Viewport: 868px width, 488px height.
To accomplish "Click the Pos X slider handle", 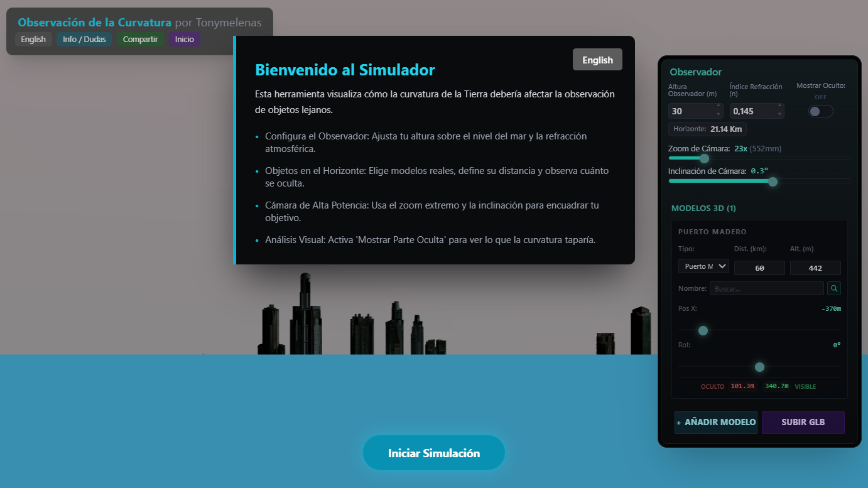I will (x=703, y=330).
